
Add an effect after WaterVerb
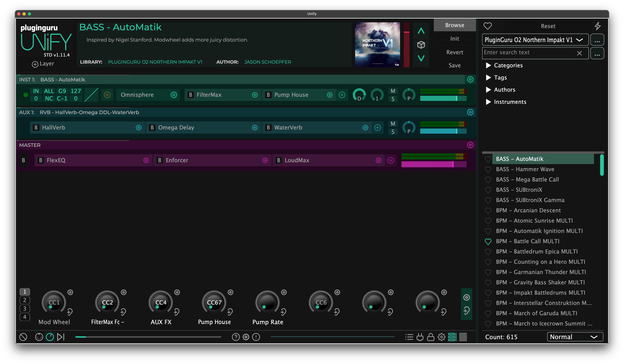point(378,128)
